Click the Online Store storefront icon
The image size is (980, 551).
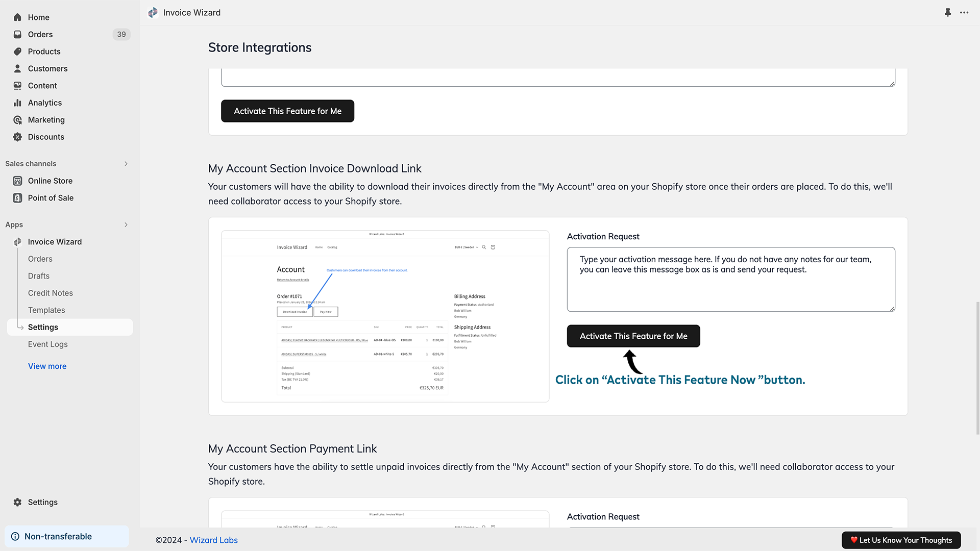pos(17,181)
